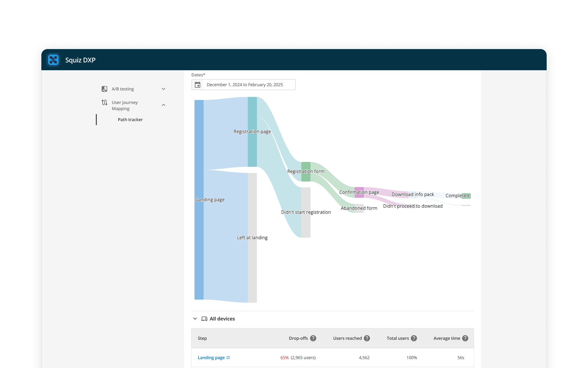Click the All devices heading text

[222, 319]
